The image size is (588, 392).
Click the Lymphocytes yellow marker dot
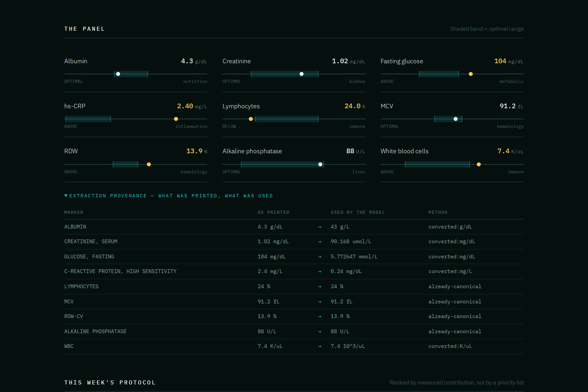click(x=251, y=119)
